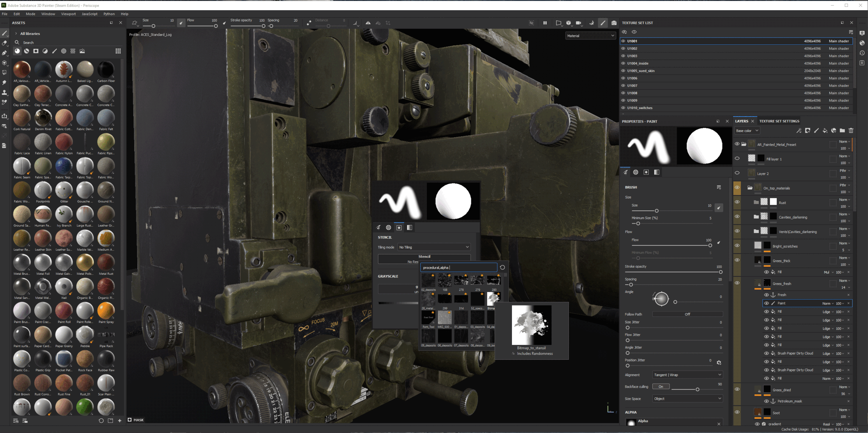Toggle Backface culling On button

point(661,387)
